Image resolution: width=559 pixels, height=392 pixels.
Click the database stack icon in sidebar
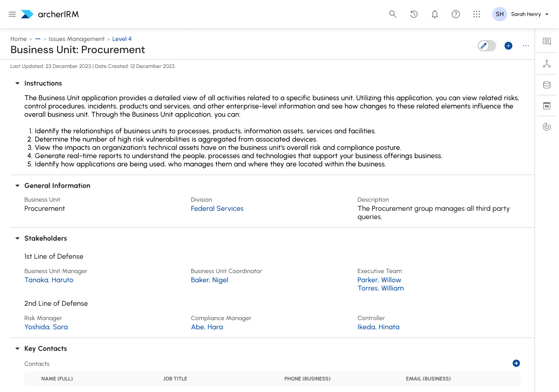[547, 85]
